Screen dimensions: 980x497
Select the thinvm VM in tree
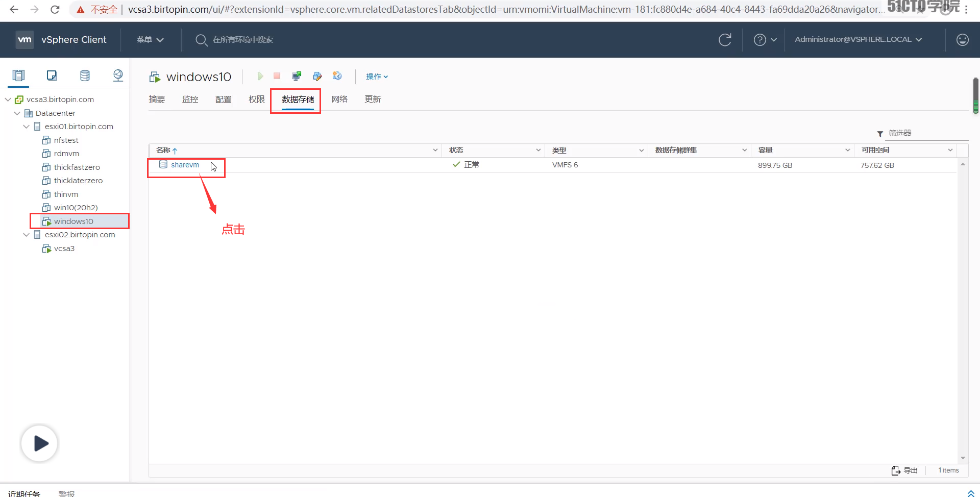click(66, 194)
